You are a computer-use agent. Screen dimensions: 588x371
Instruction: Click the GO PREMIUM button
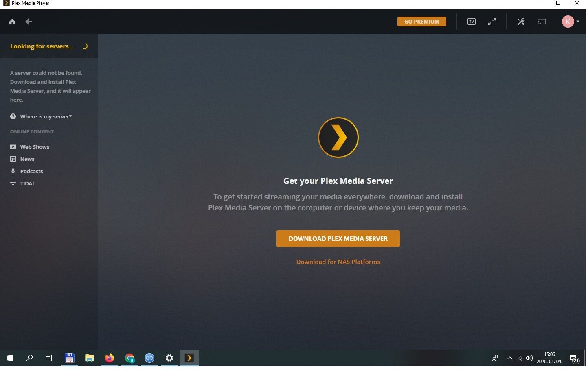pos(423,22)
